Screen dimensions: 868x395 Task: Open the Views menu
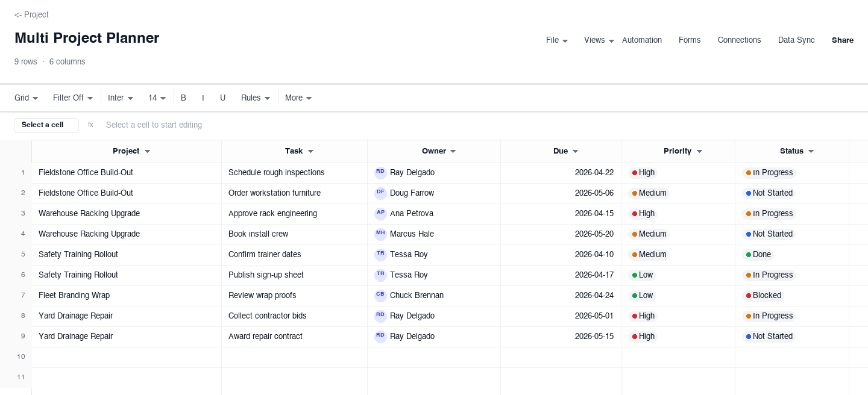pos(599,40)
